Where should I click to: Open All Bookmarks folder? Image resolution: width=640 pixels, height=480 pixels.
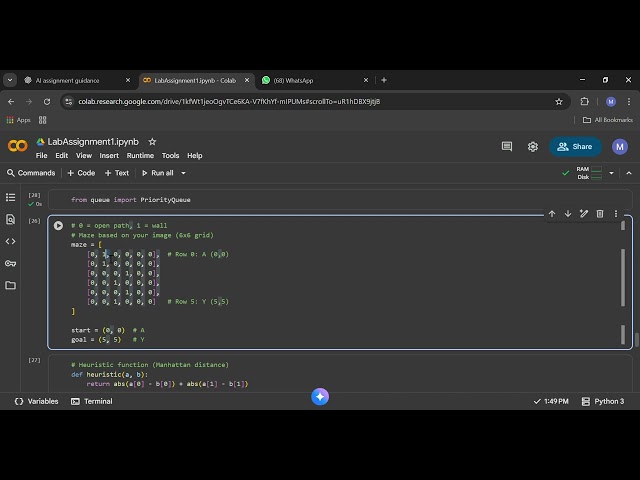[607, 120]
